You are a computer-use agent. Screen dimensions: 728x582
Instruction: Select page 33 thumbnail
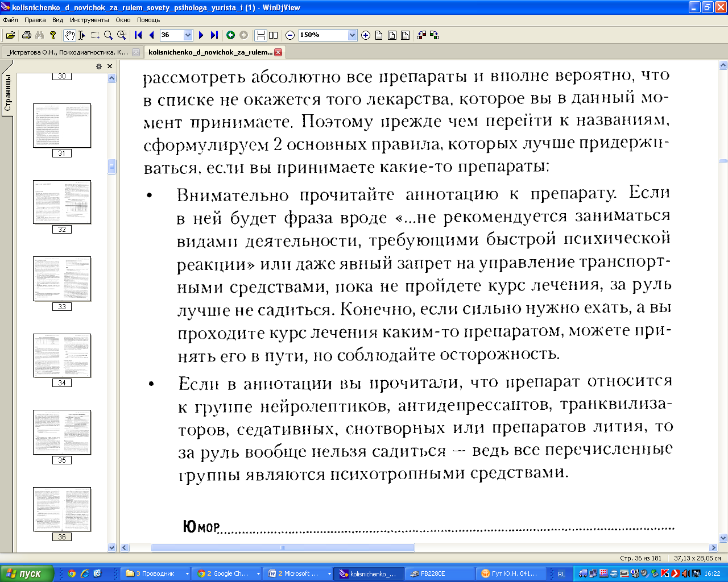coord(61,278)
